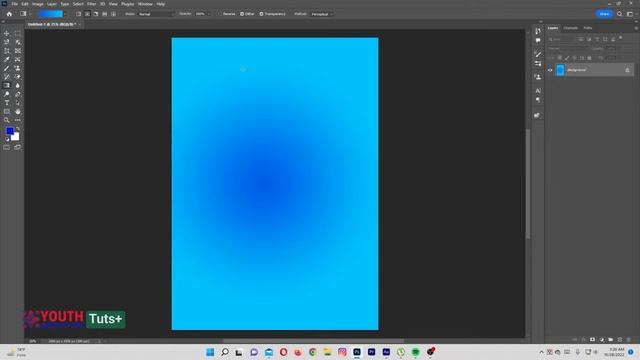Viewport: 640px width, 360px height.
Task: Click the Share button
Action: tap(604, 14)
